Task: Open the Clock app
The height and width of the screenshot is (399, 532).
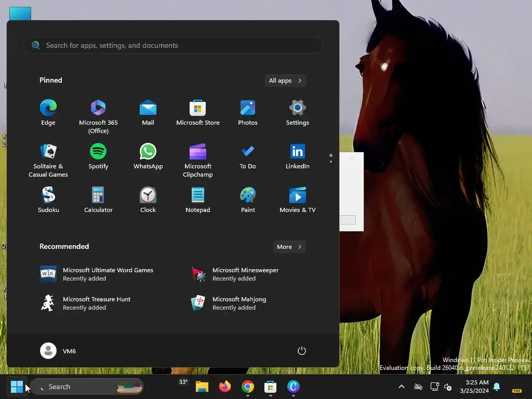Action: pos(148,200)
